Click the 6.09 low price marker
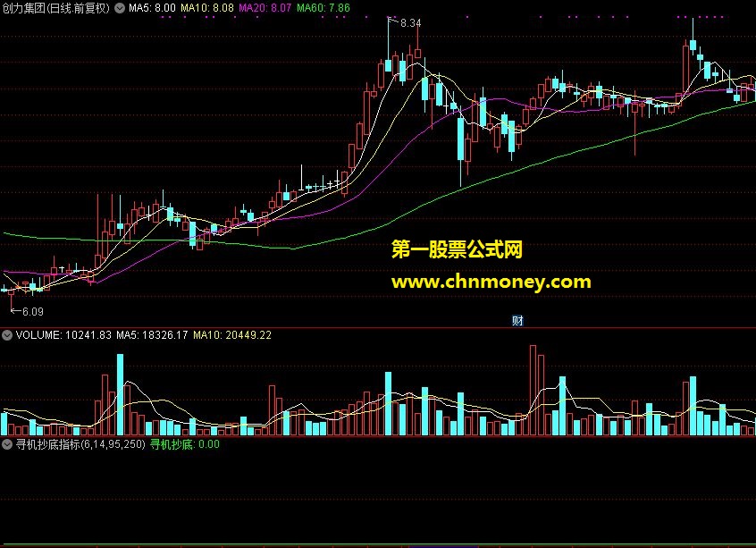The image size is (756, 548). (x=33, y=312)
